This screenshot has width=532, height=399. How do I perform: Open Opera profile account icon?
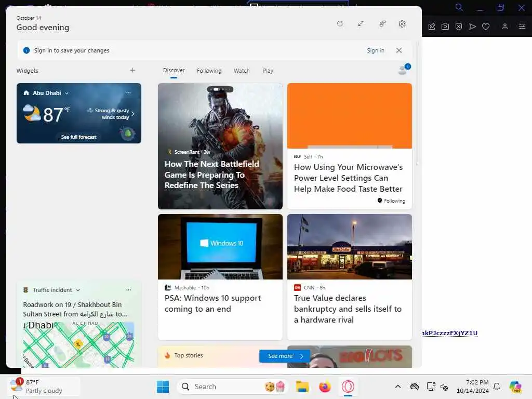[505, 26]
